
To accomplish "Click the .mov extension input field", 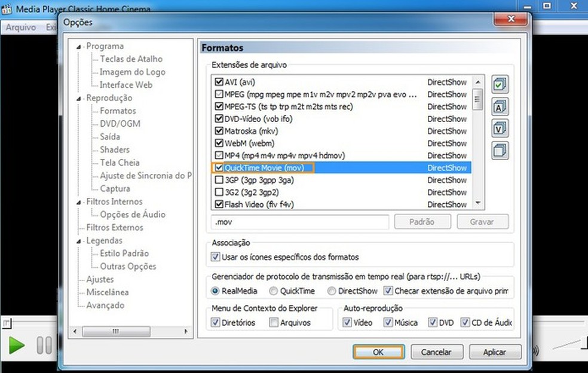I will pyautogui.click(x=299, y=222).
